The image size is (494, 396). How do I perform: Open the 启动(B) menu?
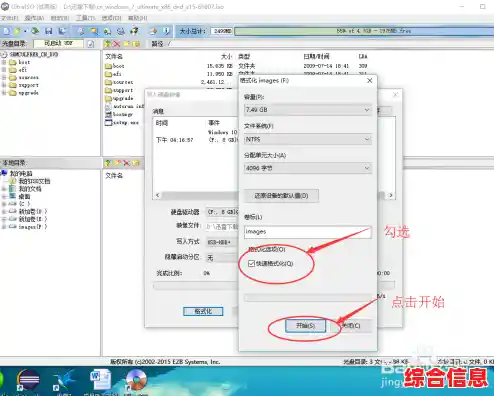tap(60, 18)
